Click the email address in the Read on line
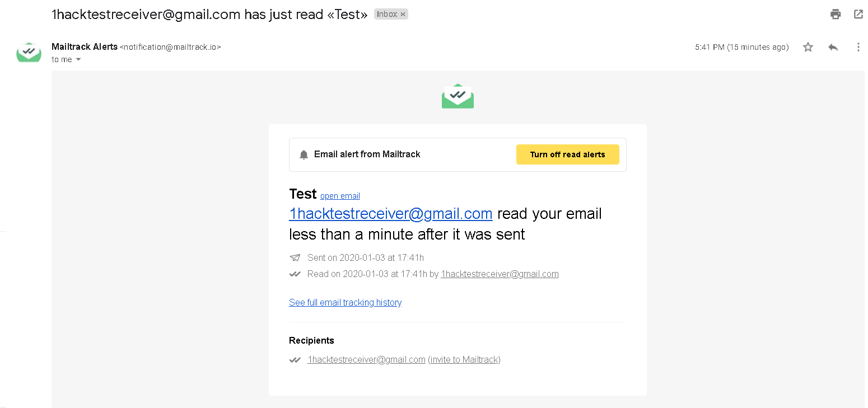Image resolution: width=868 pixels, height=408 pixels. [x=500, y=274]
